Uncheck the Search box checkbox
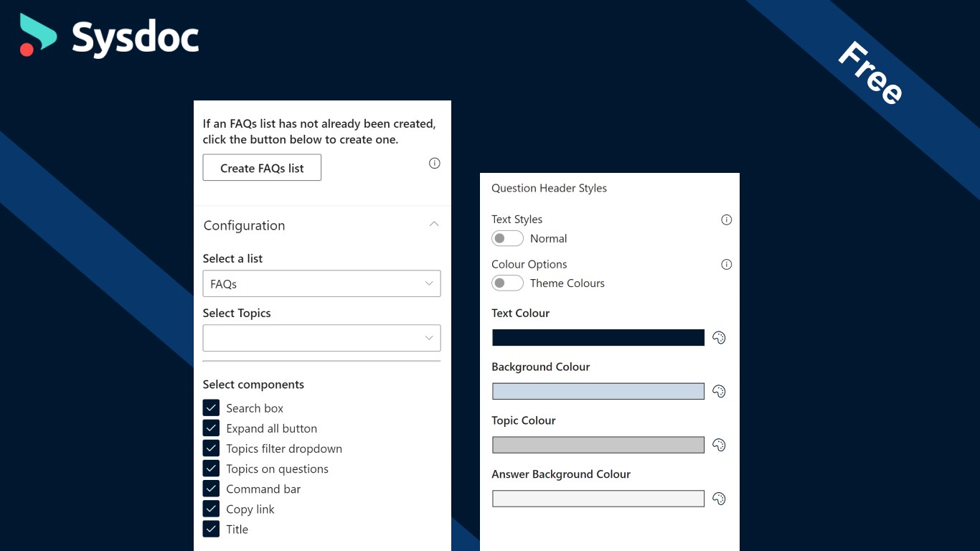 point(211,408)
